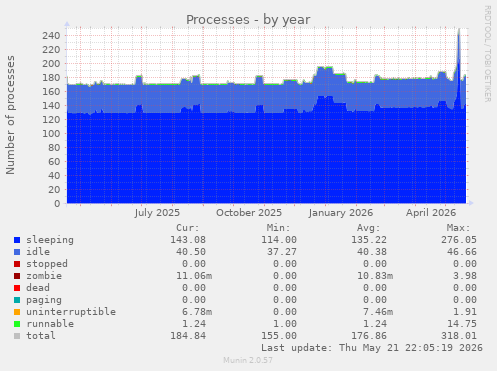Click the 'stopped' legend label
497x371 pixels.
pyautogui.click(x=47, y=264)
